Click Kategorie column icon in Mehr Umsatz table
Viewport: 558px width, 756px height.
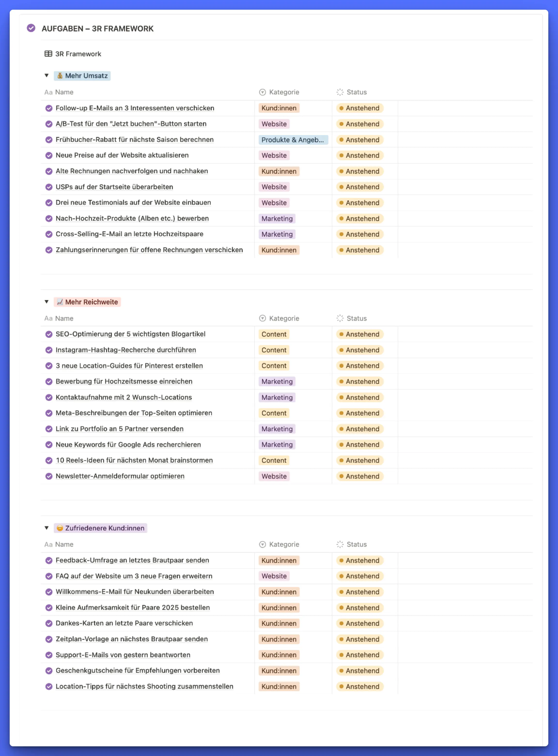(x=263, y=92)
